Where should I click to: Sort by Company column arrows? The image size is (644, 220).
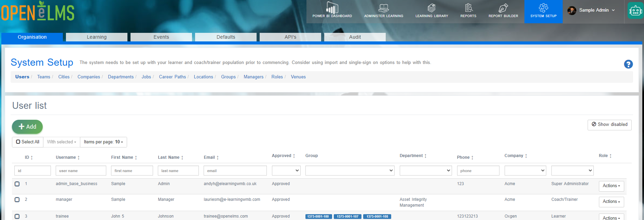pos(526,156)
